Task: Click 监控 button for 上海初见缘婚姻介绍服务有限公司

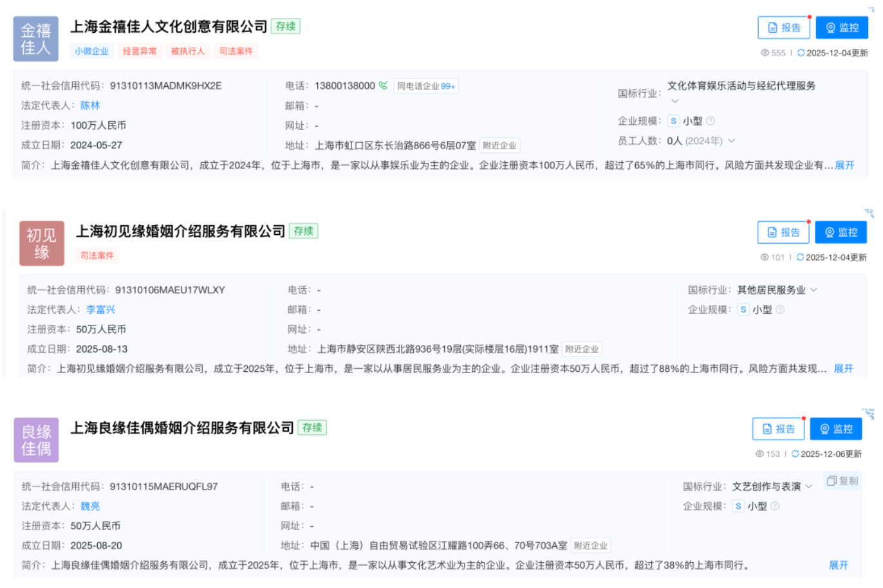Action: [x=841, y=232]
